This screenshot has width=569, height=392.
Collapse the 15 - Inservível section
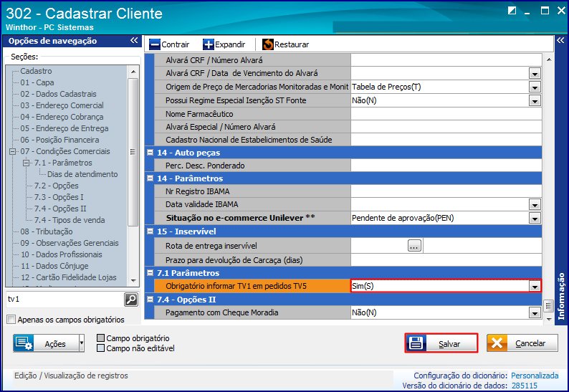(x=150, y=231)
